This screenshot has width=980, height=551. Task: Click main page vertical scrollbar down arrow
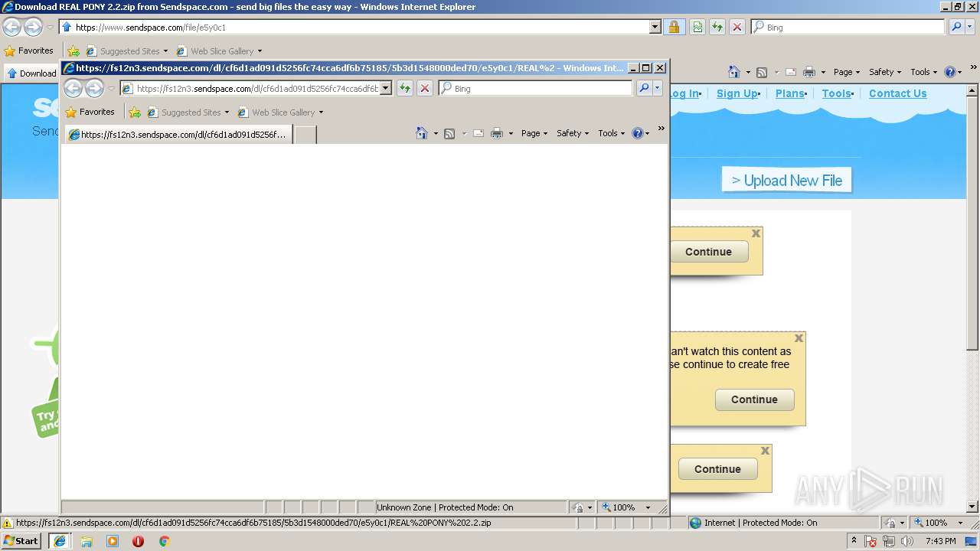[973, 507]
